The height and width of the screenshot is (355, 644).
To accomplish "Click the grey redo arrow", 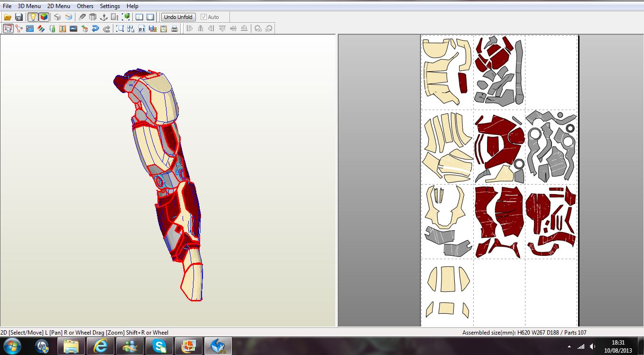I will pos(107,28).
